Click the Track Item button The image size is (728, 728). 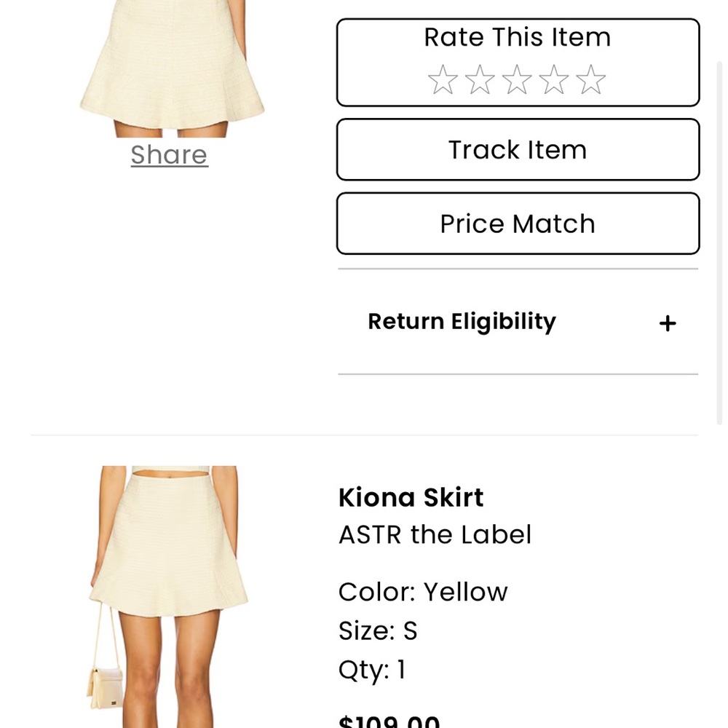[518, 149]
